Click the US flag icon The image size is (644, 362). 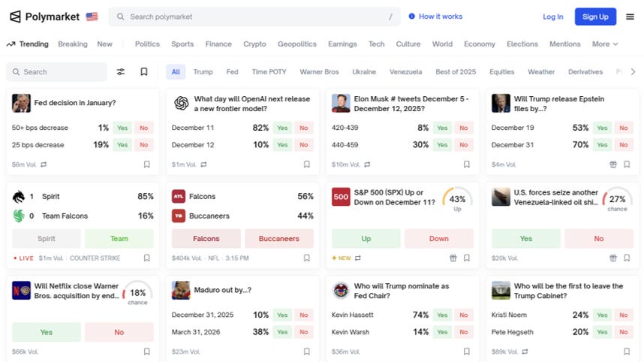92,17
